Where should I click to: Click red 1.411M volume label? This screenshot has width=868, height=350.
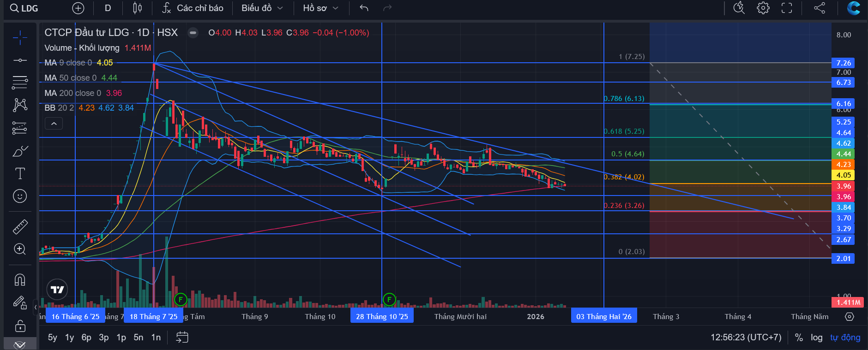[x=848, y=303]
